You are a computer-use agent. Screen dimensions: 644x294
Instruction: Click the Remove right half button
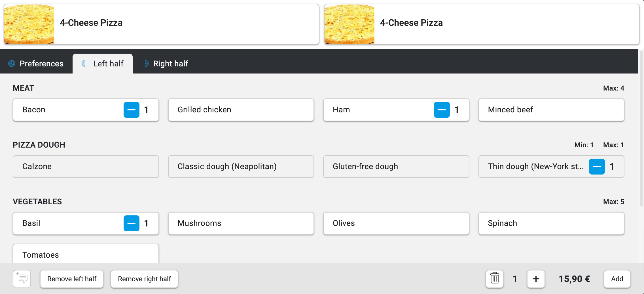coord(144,279)
